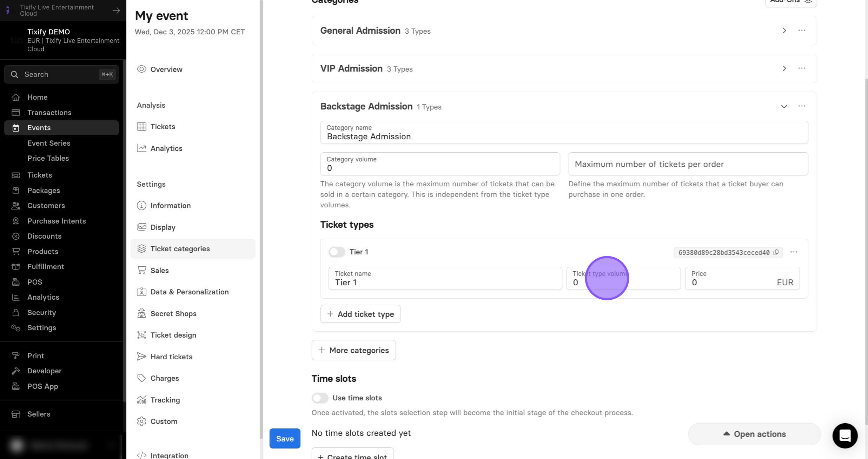Open General Admission category options menu
The height and width of the screenshot is (459, 868).
click(802, 31)
